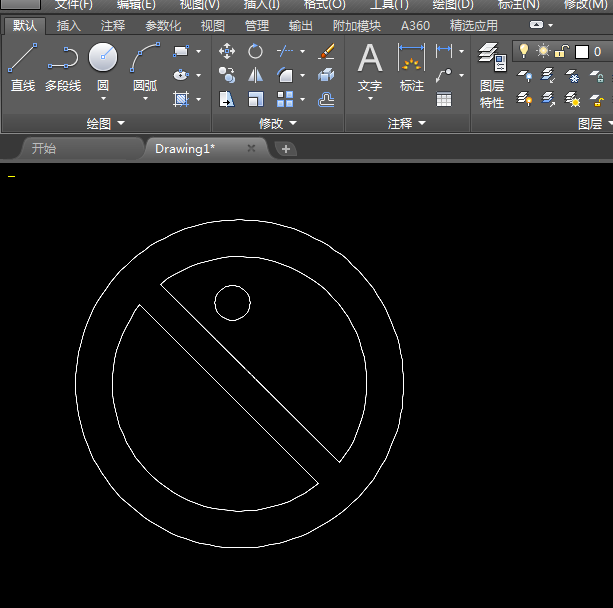Pick the Move tool icon
Screen dimensions: 613x608
[227, 51]
